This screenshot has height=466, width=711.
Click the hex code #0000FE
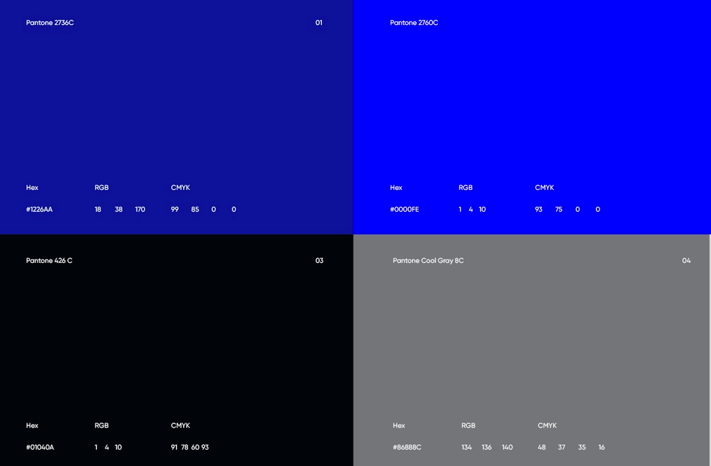tap(404, 210)
